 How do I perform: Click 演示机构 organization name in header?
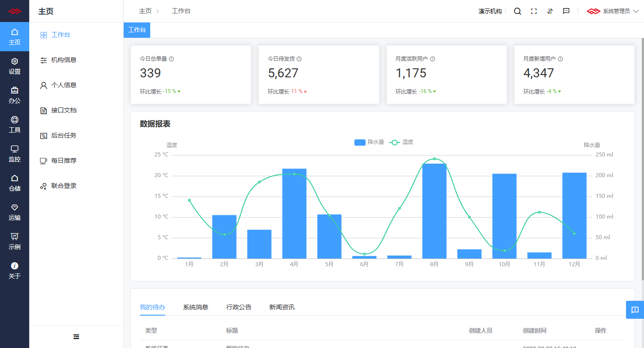point(490,11)
